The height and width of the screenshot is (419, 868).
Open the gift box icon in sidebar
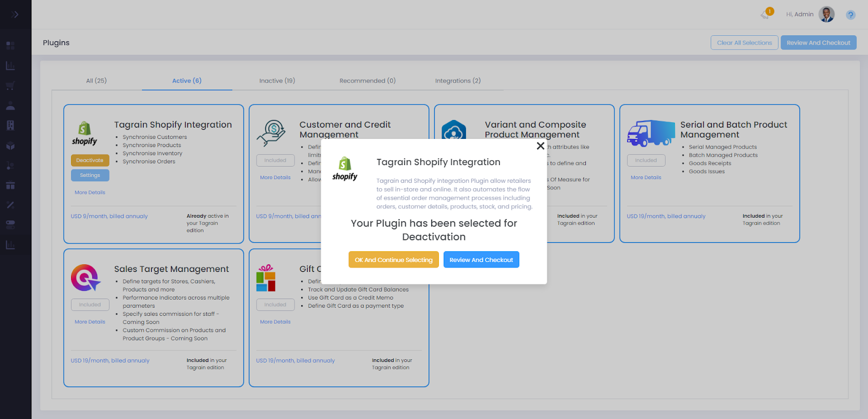(x=10, y=185)
